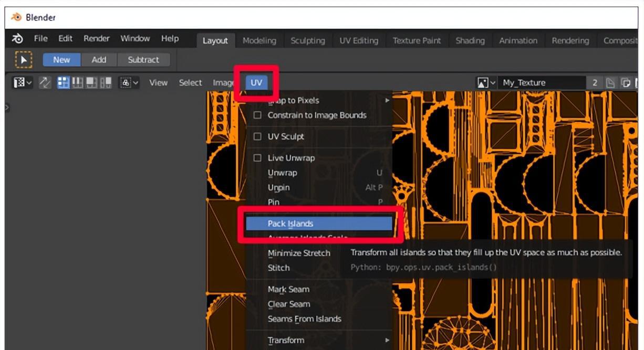Screen dimensions: 644x350
Task: Choose Subtract selection mode
Action: (143, 60)
